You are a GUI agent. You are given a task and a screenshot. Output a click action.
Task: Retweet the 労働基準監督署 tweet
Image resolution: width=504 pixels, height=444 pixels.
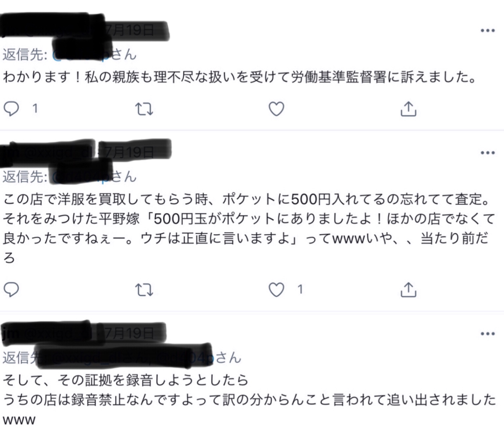(x=144, y=109)
